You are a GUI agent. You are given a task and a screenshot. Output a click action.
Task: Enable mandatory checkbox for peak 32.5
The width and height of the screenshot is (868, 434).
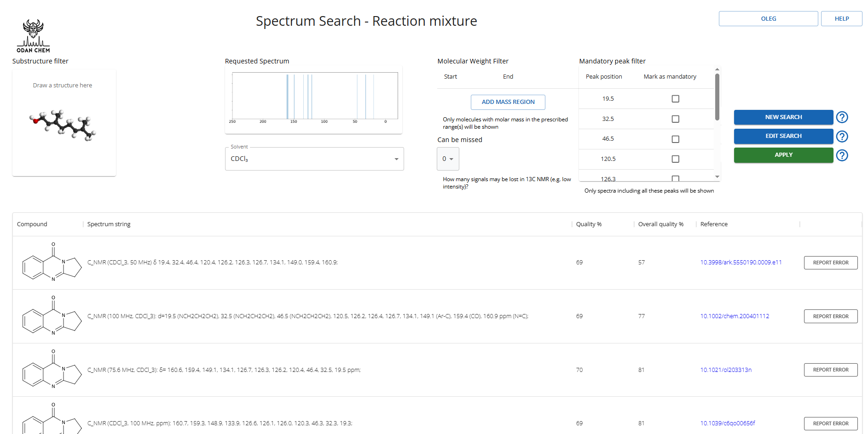[x=675, y=119]
